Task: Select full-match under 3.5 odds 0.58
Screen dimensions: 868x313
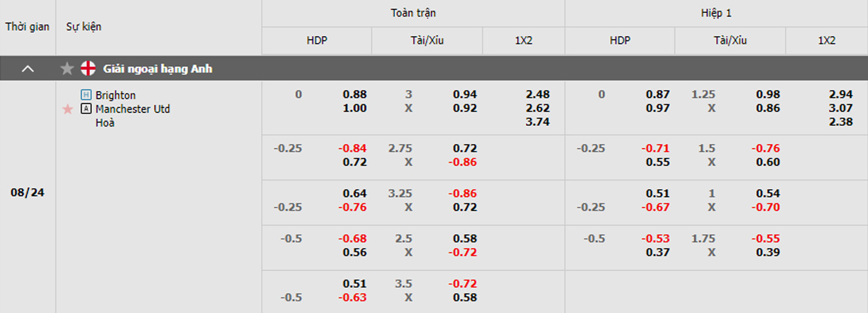Action: (x=465, y=297)
